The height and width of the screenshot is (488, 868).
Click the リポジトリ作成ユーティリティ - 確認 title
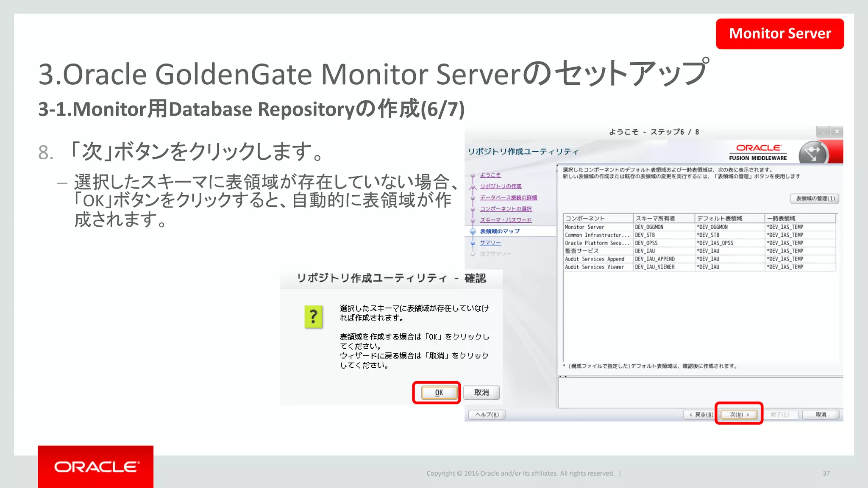(x=391, y=278)
